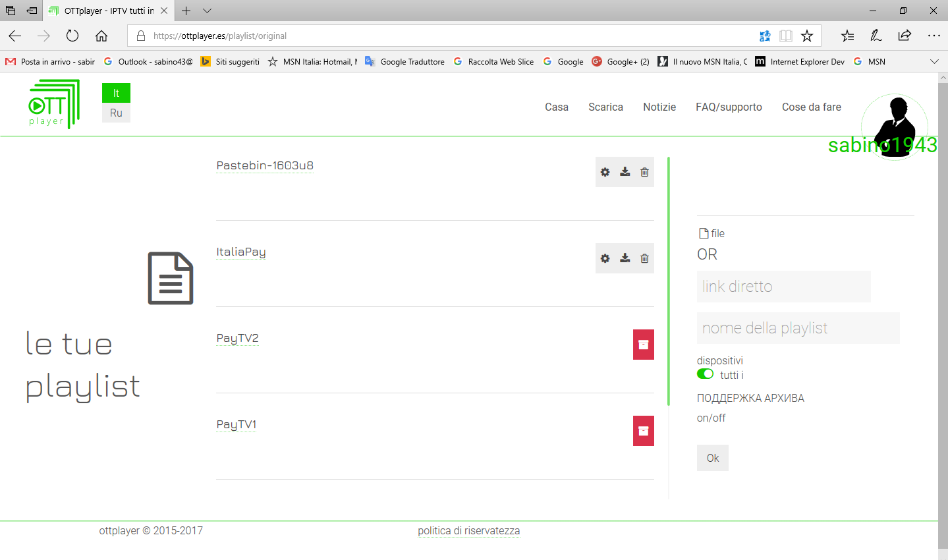Viewport: 948px width, 560px height.
Task: Open the browser tab list dropdown
Action: click(207, 11)
